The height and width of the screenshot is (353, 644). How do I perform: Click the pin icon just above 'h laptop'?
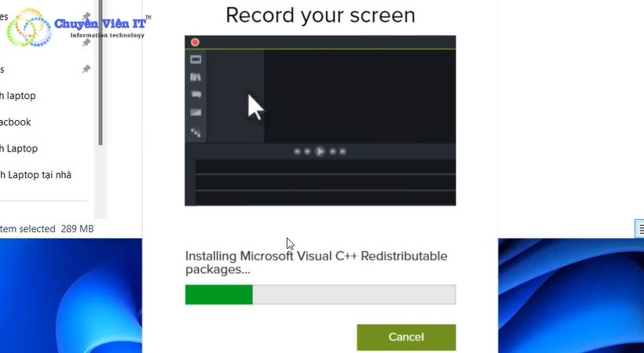pyautogui.click(x=86, y=69)
